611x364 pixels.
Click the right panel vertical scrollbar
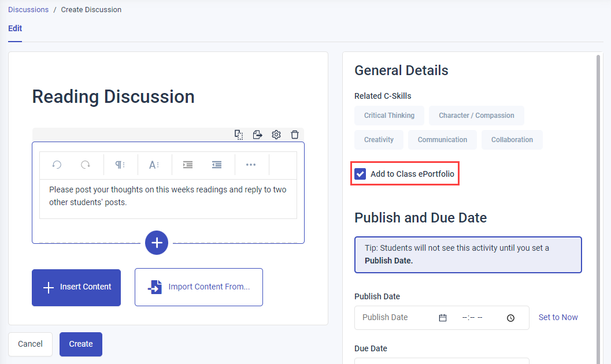click(598, 210)
